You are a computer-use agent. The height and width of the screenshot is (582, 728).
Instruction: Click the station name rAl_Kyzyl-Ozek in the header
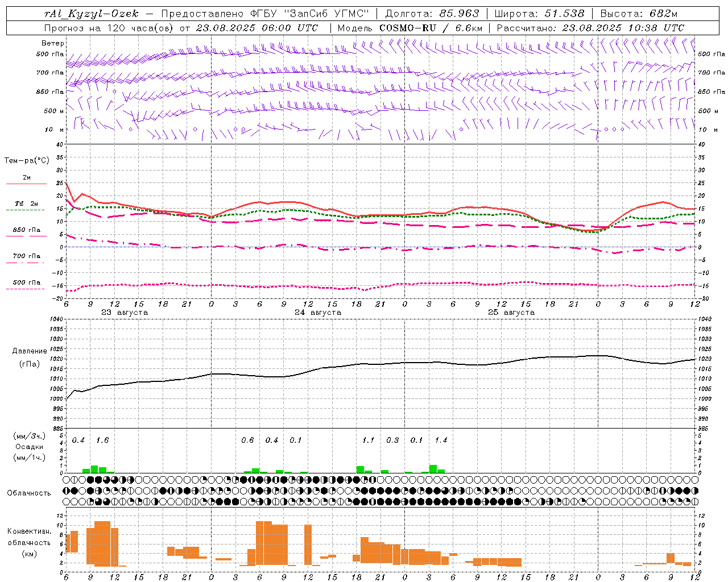tap(90, 14)
